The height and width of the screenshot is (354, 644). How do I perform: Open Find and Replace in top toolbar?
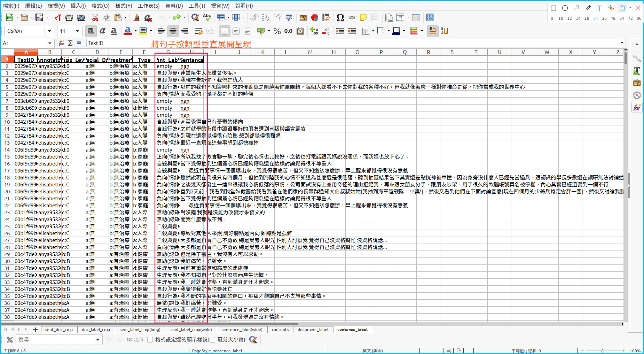pyautogui.click(x=195, y=17)
